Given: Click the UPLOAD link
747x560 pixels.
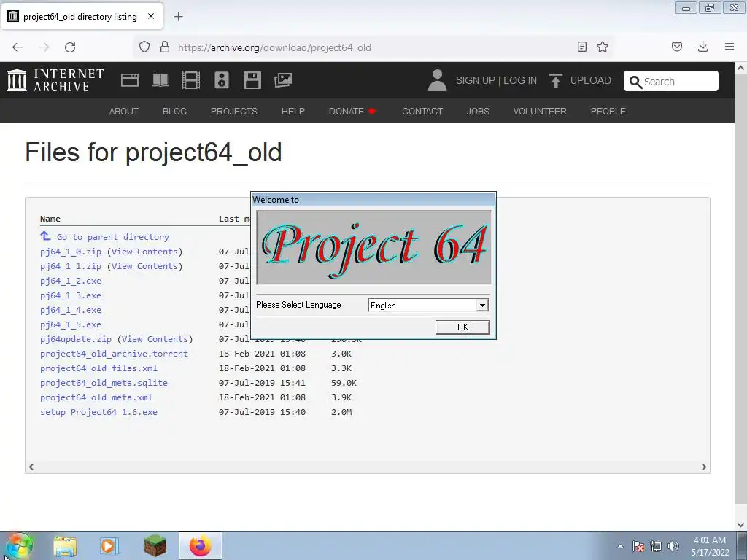Looking at the screenshot, I should [591, 80].
